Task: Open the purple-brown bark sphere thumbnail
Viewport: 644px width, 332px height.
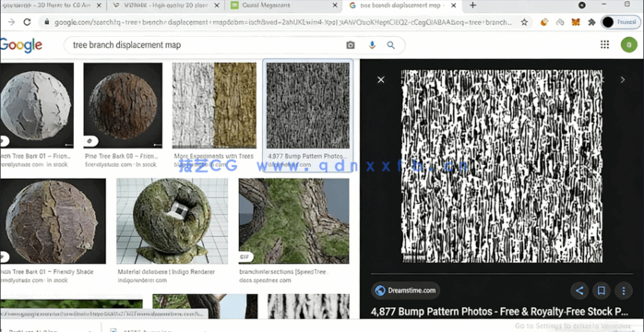Action: [x=53, y=220]
